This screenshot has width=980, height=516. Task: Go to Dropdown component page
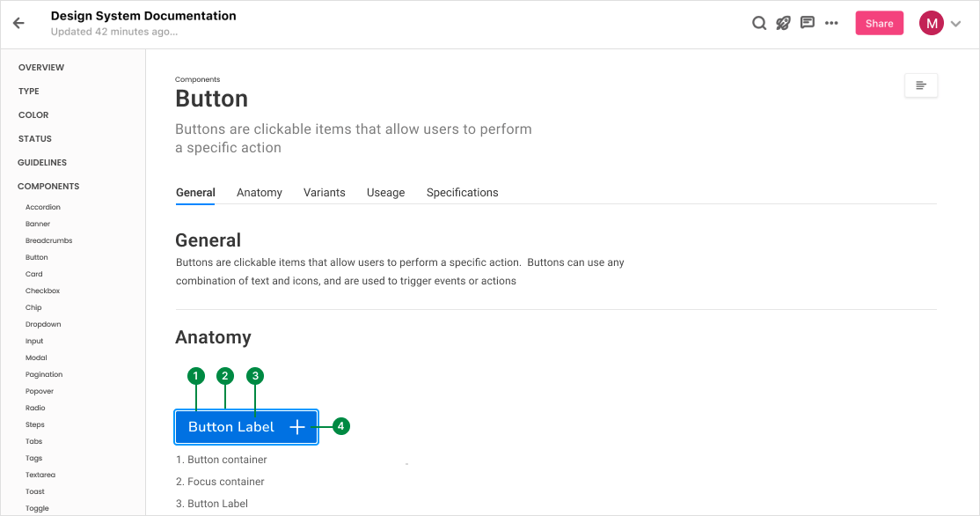pos(43,325)
